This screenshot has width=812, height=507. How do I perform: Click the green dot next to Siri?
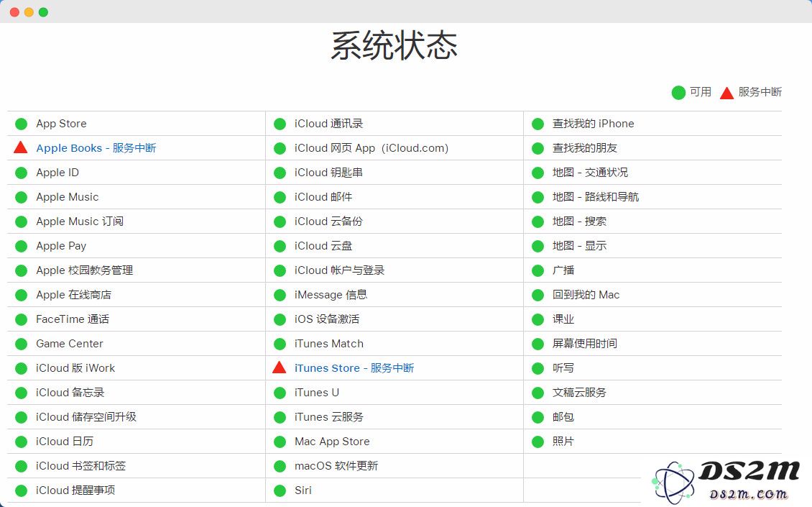(280, 490)
